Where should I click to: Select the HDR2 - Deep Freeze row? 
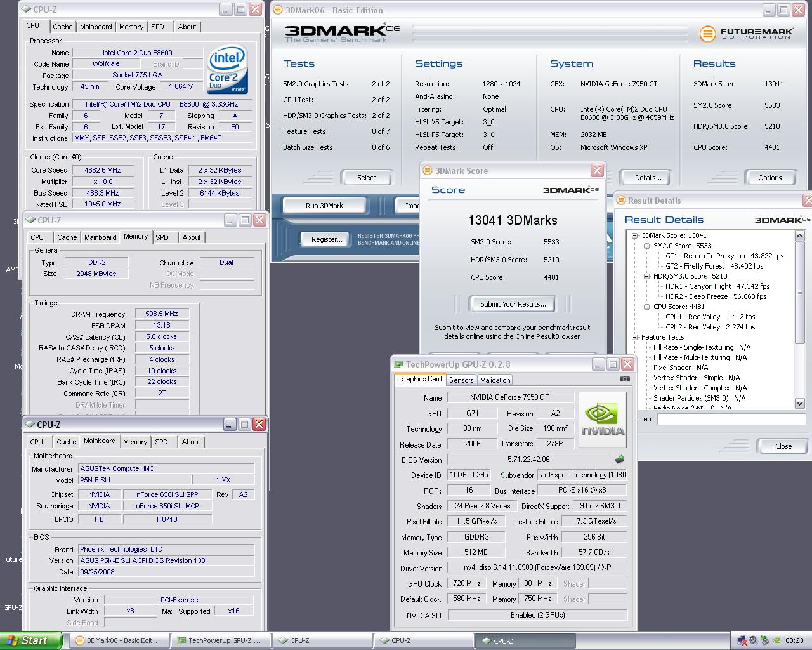[x=716, y=296]
